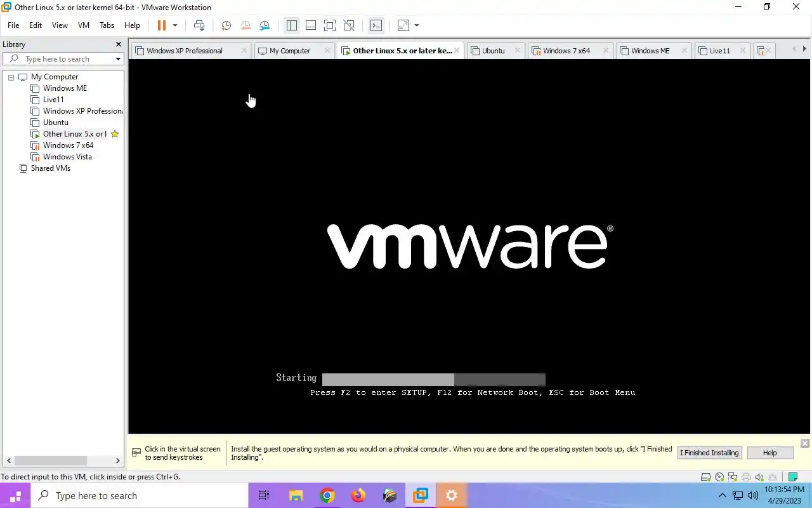Image resolution: width=812 pixels, height=508 pixels.
Task: Click the printer device status icon
Action: point(746,478)
